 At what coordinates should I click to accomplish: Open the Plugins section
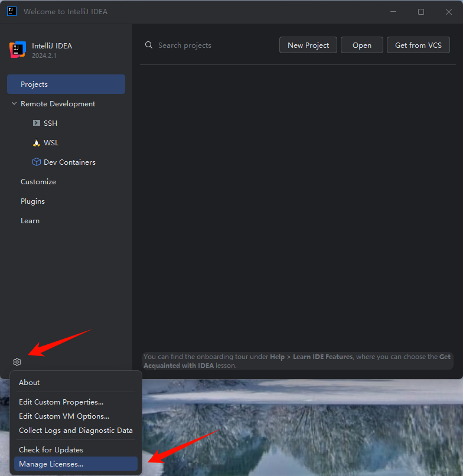tap(32, 201)
